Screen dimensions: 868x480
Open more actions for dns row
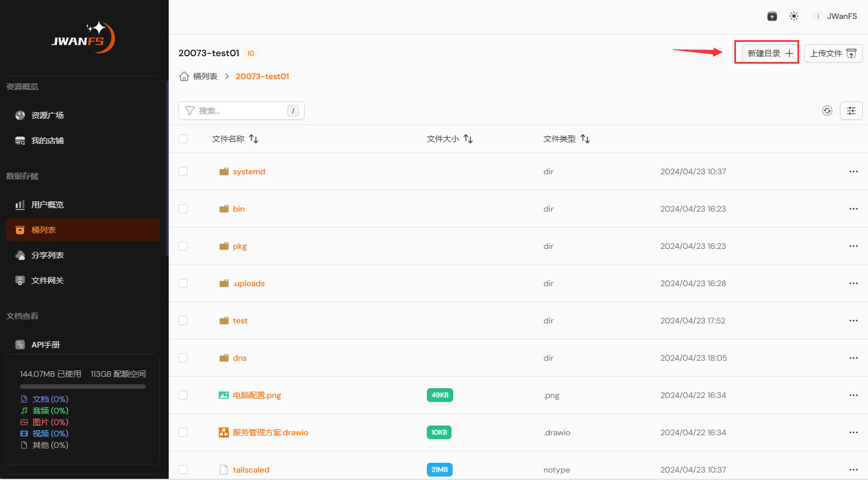pos(854,358)
